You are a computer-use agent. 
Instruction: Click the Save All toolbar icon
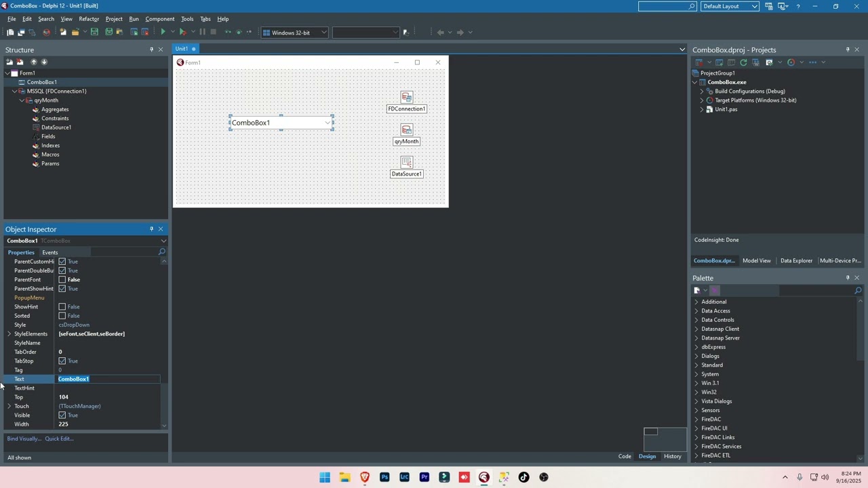click(x=108, y=32)
